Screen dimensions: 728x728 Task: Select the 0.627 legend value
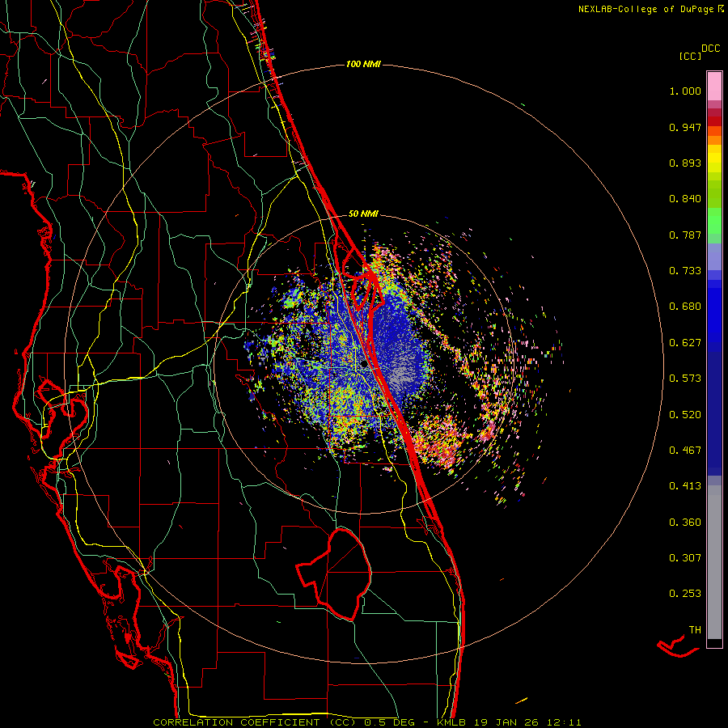pos(685,343)
